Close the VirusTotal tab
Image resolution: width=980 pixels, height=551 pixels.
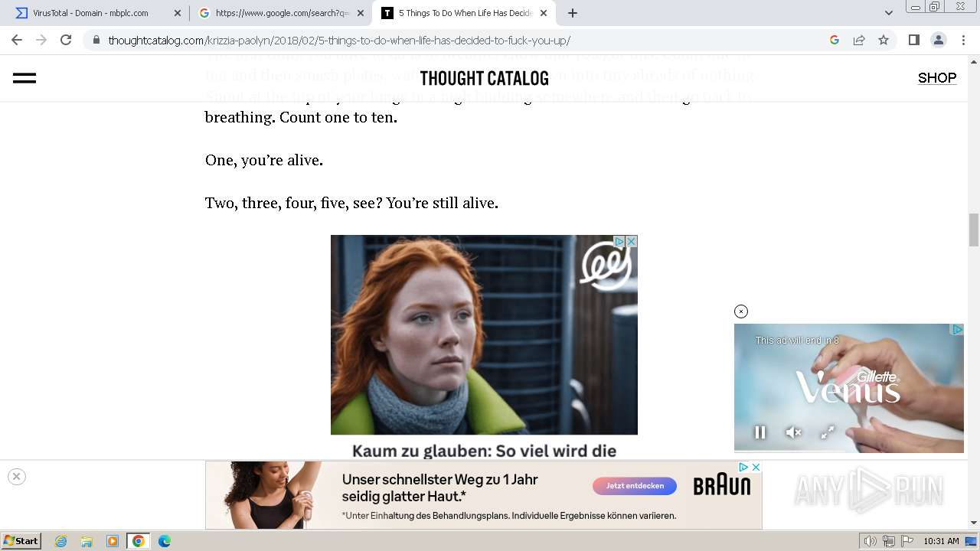178,13
